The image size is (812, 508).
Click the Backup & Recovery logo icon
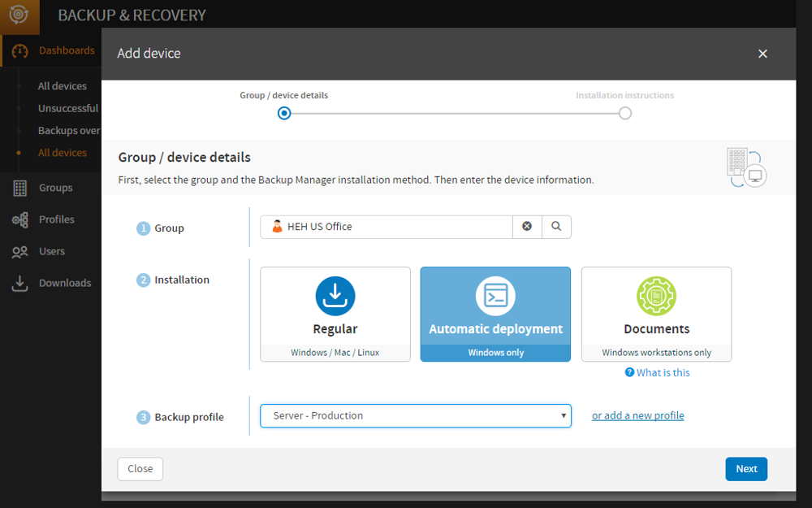coord(19,15)
